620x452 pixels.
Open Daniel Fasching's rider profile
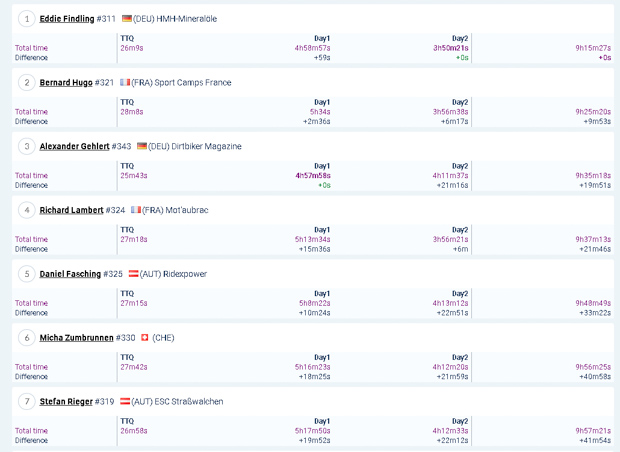[69, 274]
